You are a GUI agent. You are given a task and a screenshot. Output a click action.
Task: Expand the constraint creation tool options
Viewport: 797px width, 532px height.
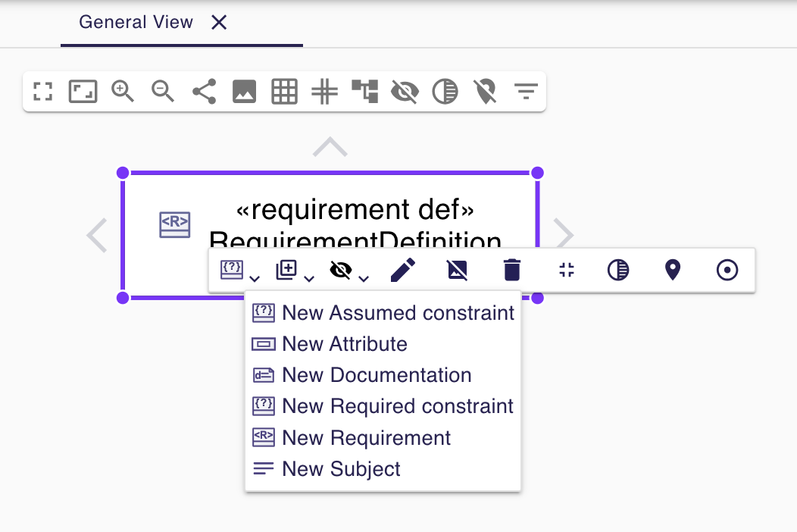(x=255, y=279)
